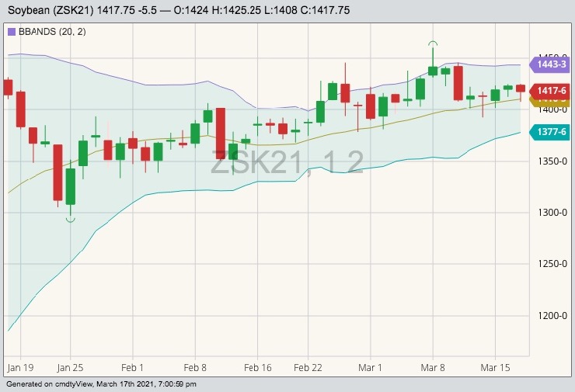Click the ZSK21 watermark in the chart
575x392 pixels.
pos(287,163)
